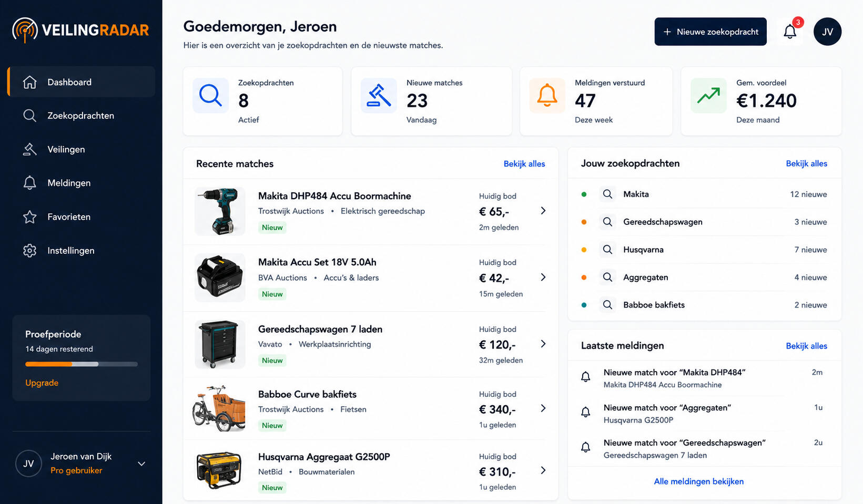
Task: Click the Meldingen verstuurd bell icon
Action: click(x=547, y=96)
